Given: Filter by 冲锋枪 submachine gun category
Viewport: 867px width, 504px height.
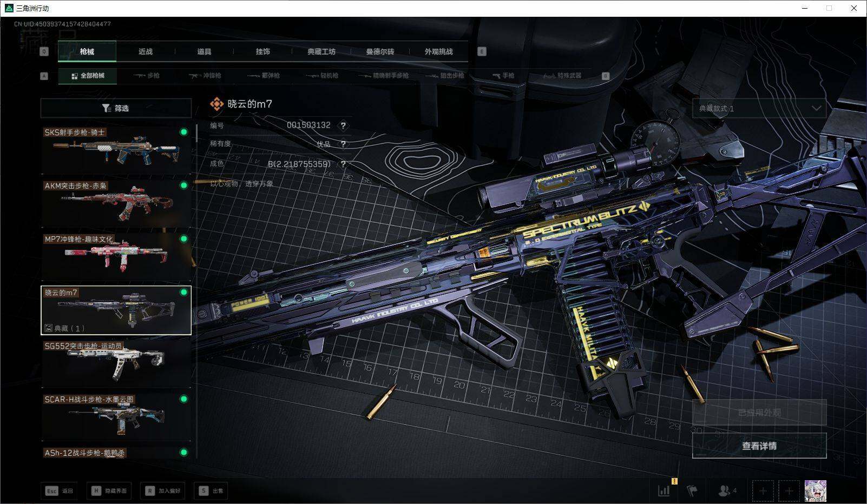Looking at the screenshot, I should point(205,76).
